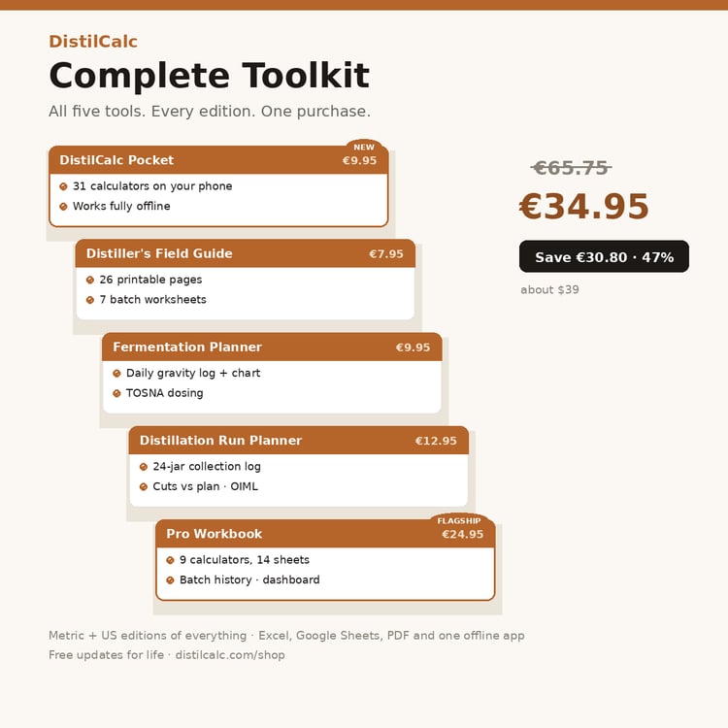
Task: Click the DistilCalc brand name at top
Action: coord(93,42)
